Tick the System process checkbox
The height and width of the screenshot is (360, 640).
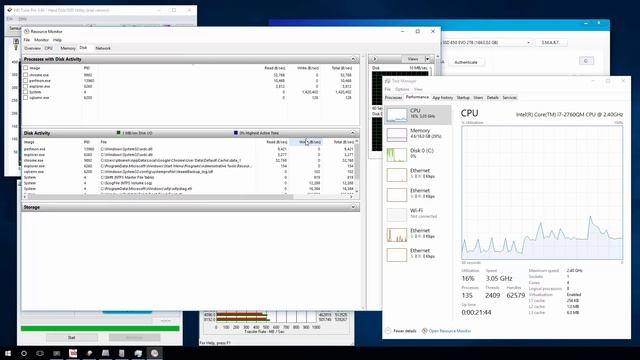(26, 92)
